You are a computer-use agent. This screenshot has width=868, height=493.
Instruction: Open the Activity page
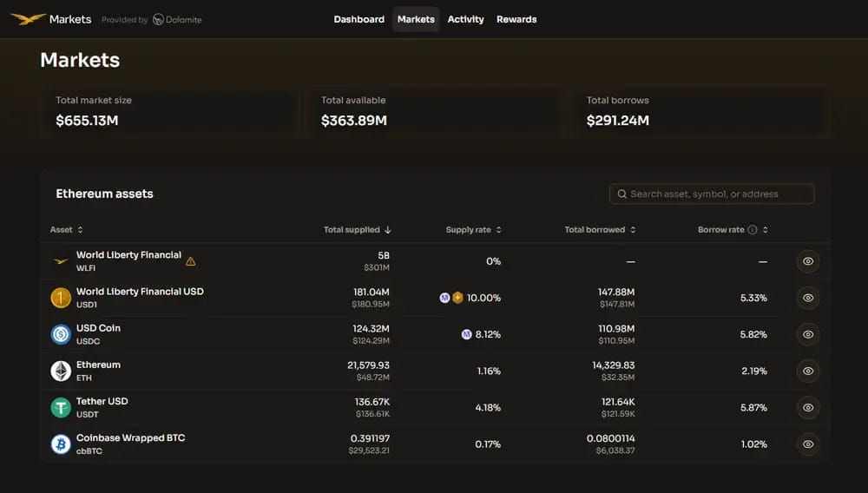(x=465, y=19)
